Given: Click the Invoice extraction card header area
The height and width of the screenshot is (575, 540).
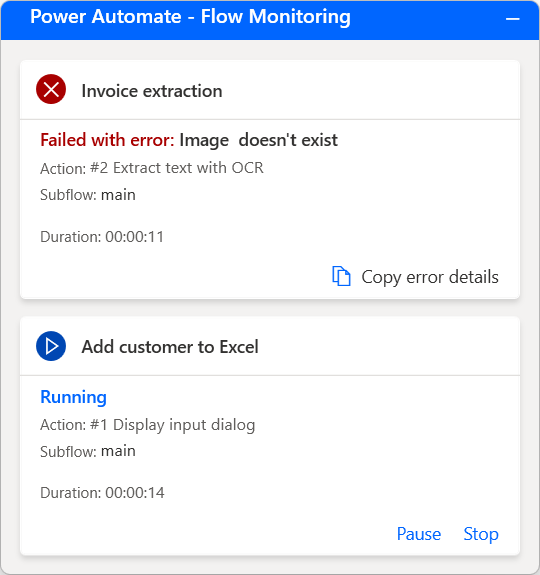Looking at the screenshot, I should pos(270,90).
